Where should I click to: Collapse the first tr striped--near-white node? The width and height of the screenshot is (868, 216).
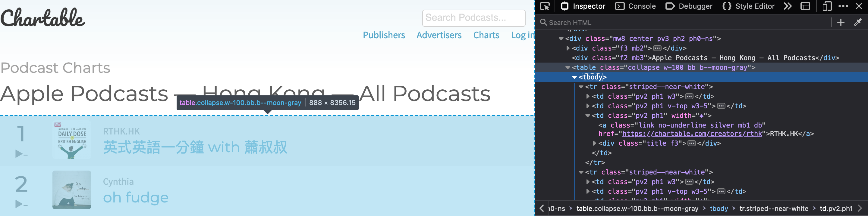581,87
